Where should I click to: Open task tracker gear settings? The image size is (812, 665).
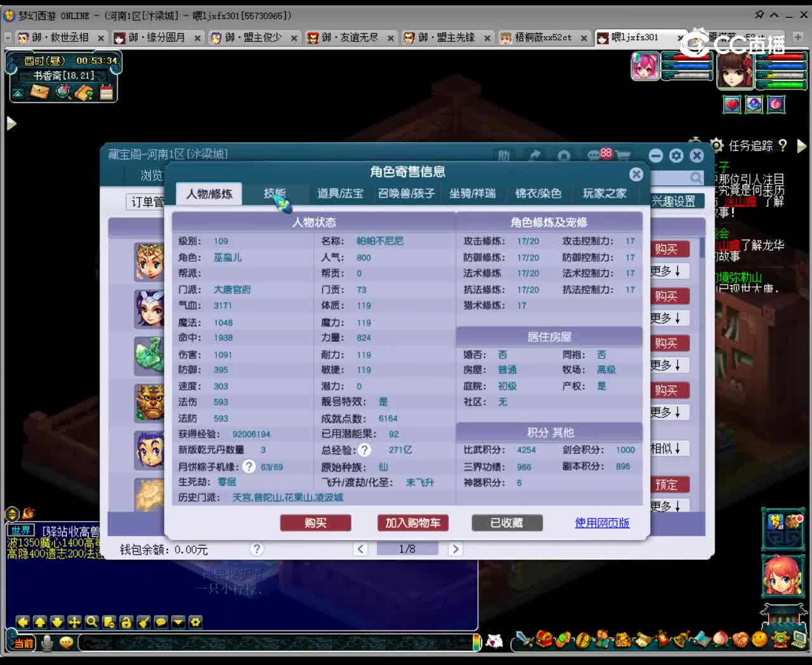(717, 145)
